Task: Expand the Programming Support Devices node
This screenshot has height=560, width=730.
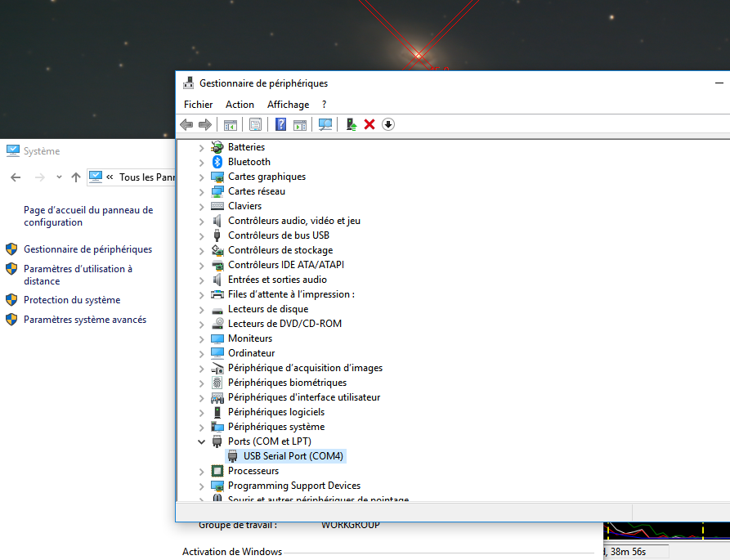Action: 202,486
